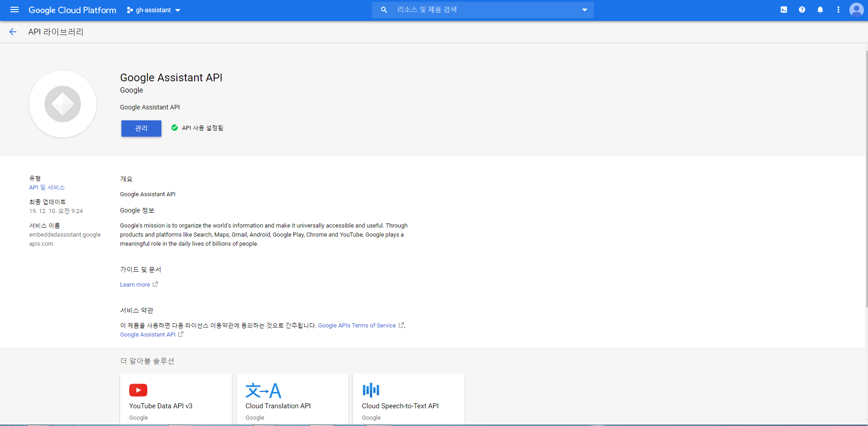Click the Google 정보 heading
Image resolution: width=868 pixels, height=426 pixels.
(x=137, y=210)
